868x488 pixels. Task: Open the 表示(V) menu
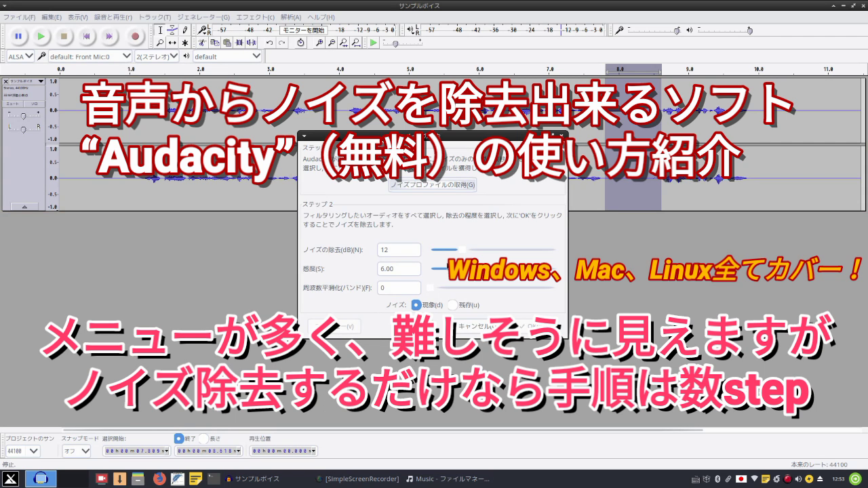(x=78, y=17)
